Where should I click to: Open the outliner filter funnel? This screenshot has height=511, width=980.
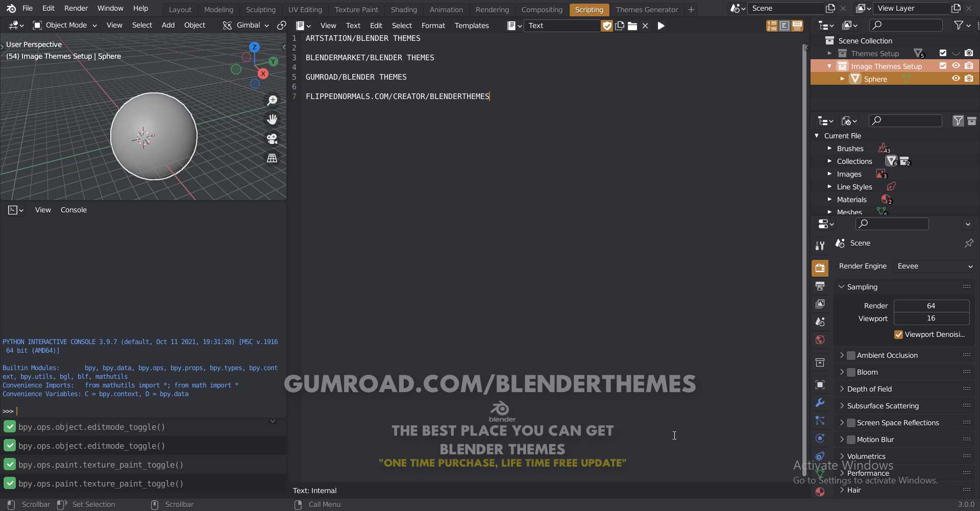(962, 25)
